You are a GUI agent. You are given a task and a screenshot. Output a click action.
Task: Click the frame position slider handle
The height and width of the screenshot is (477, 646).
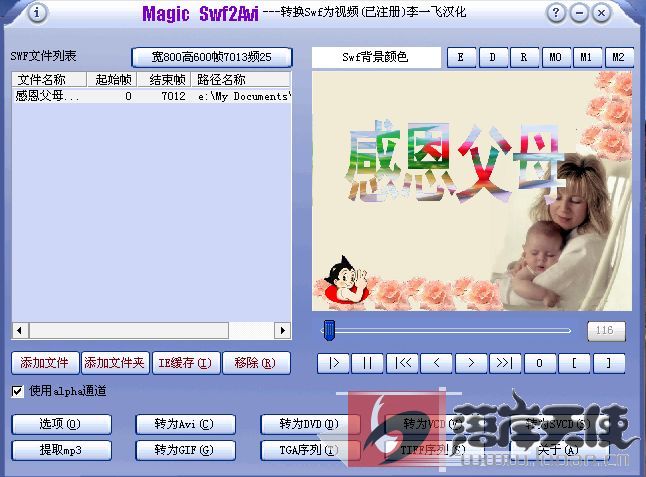coord(329,330)
